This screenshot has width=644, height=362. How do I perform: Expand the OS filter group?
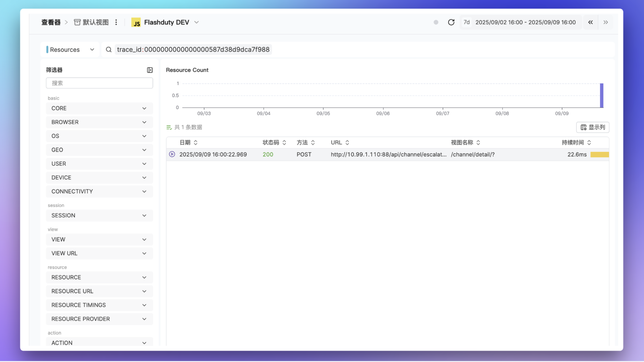coord(99,136)
